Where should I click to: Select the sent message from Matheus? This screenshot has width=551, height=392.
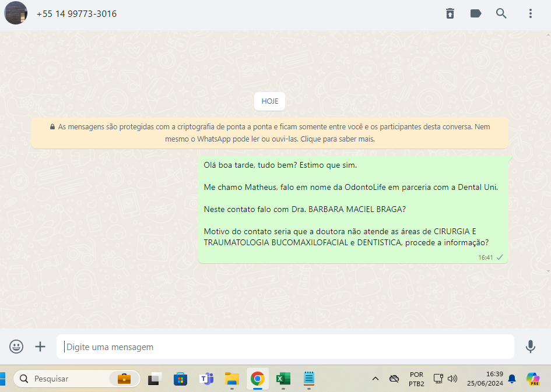[x=353, y=210]
